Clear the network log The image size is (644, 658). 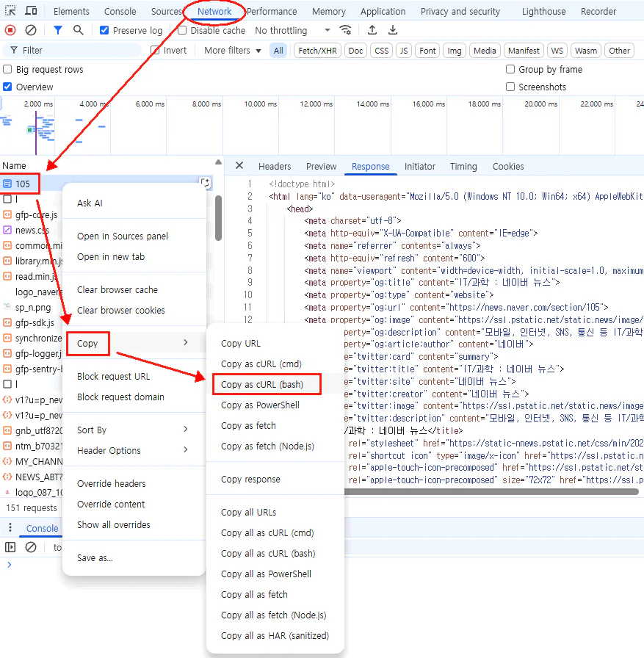point(31,30)
